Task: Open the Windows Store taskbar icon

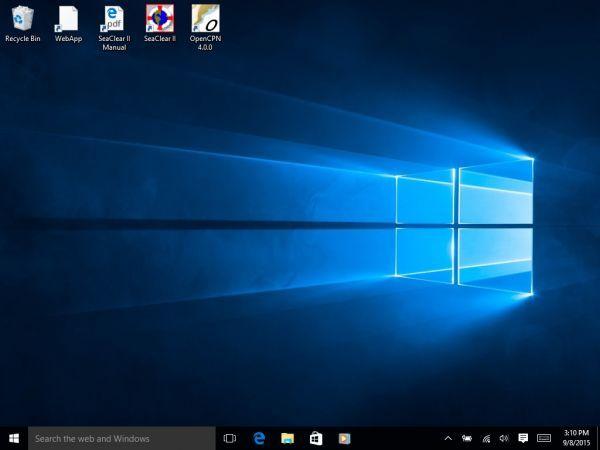Action: [x=315, y=438]
